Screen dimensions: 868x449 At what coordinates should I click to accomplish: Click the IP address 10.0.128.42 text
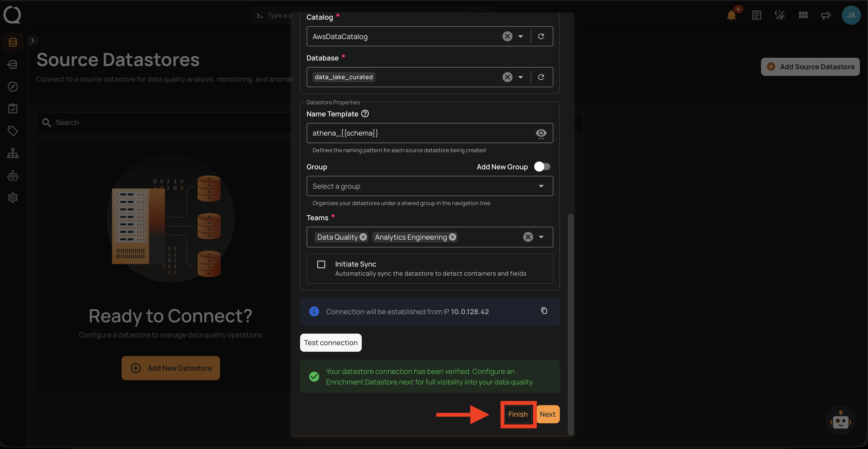[x=470, y=312]
